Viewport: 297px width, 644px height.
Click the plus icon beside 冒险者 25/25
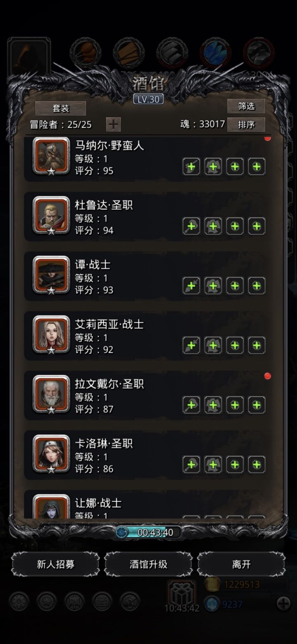(x=113, y=124)
